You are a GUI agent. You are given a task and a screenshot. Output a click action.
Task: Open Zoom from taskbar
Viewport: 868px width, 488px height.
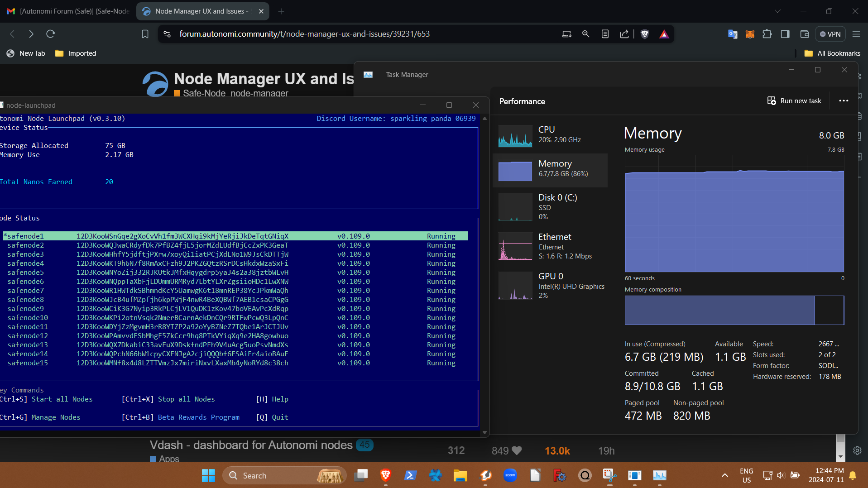(510, 475)
